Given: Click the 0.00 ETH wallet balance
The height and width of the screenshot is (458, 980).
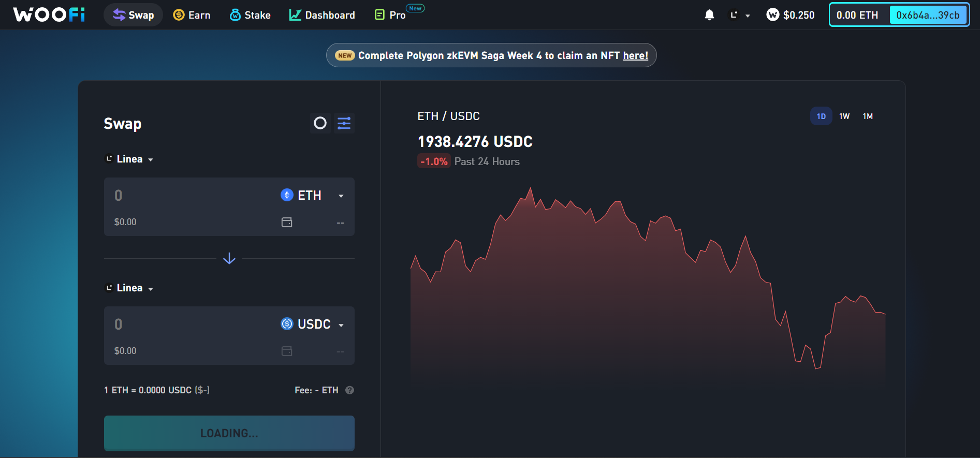Looking at the screenshot, I should [857, 15].
